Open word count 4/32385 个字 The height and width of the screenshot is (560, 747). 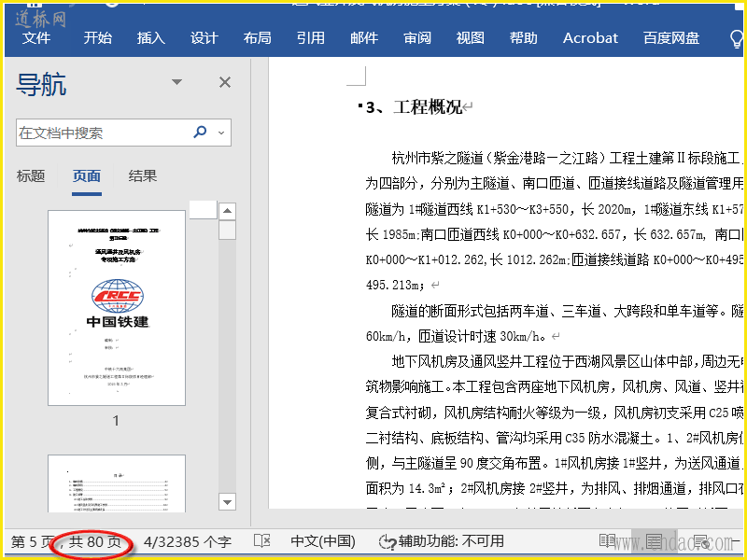(x=188, y=542)
